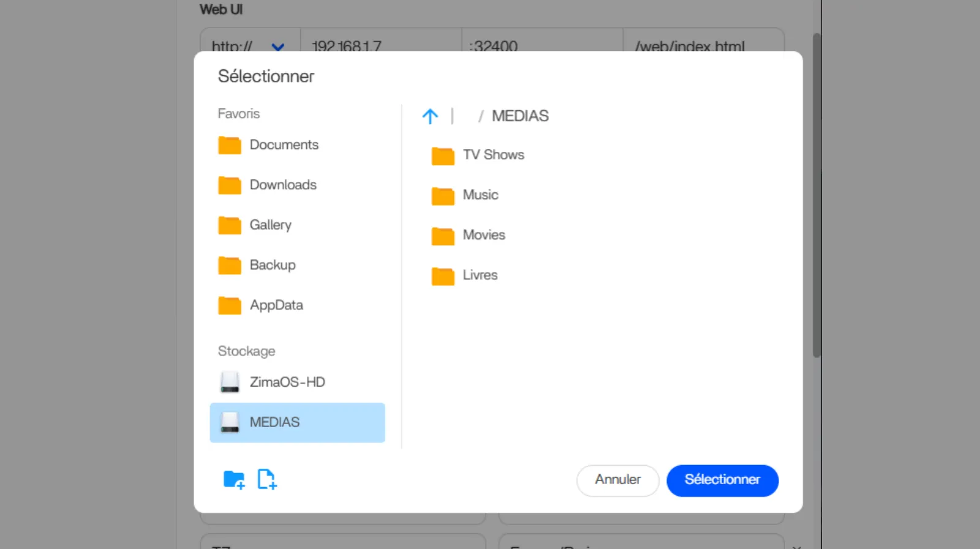Click the new folder icon

click(x=233, y=479)
